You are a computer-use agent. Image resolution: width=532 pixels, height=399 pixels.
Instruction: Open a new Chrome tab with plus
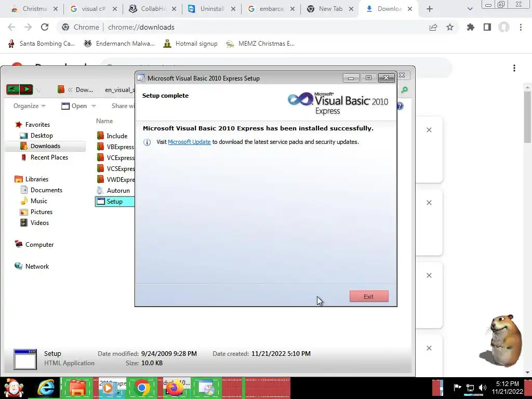click(430, 9)
